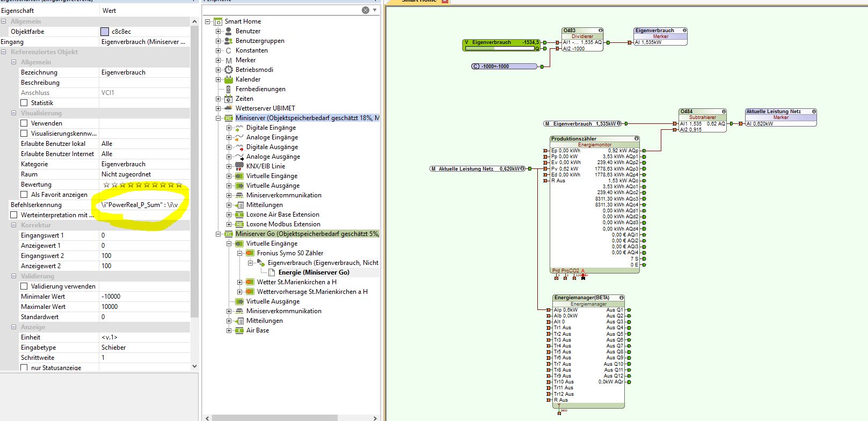Click info icon on Produktionszähler block
This screenshot has height=421, width=868.
(x=637, y=139)
